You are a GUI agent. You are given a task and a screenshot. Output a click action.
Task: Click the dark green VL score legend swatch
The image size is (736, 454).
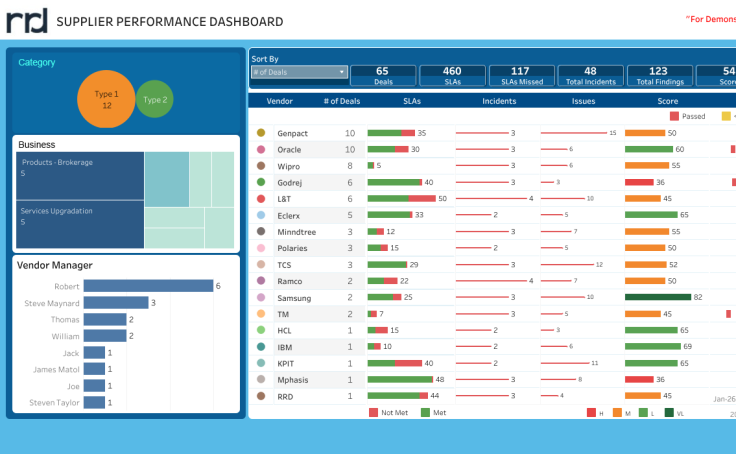670,412
